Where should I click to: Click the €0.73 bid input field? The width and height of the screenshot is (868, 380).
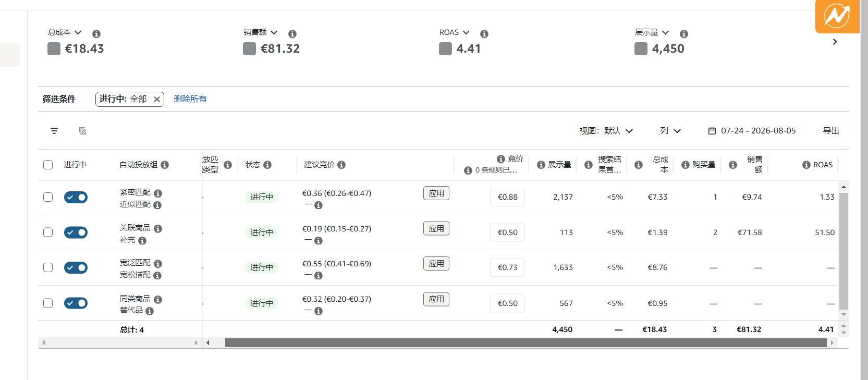click(x=507, y=267)
